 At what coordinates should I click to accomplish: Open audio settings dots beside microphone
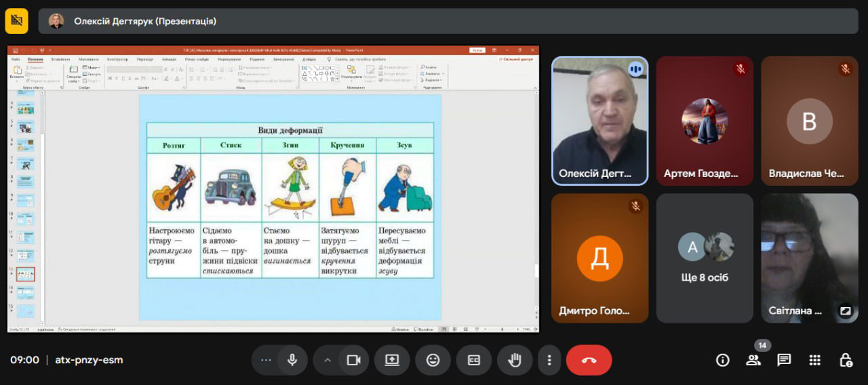point(266,360)
